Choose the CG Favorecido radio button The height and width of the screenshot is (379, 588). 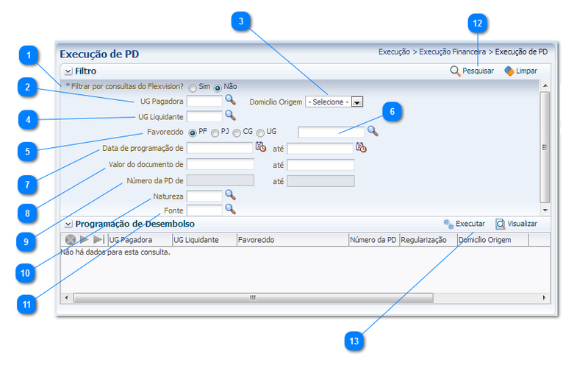click(x=237, y=132)
